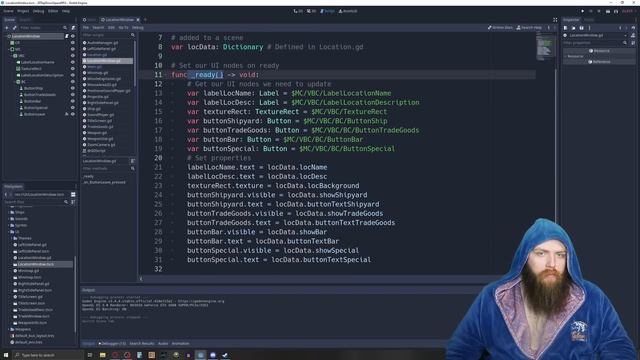Open the script editor File menu

click(86, 28)
